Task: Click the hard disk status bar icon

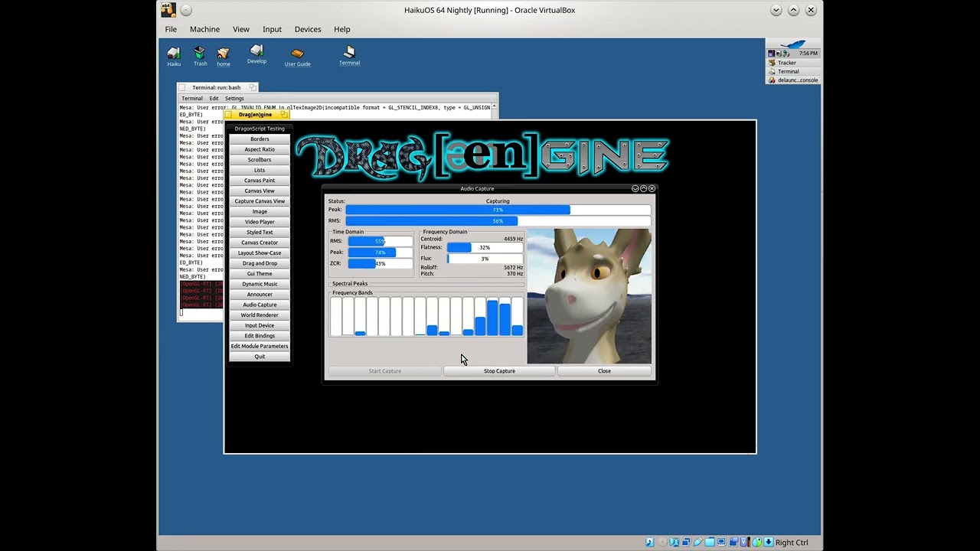Action: (x=649, y=543)
